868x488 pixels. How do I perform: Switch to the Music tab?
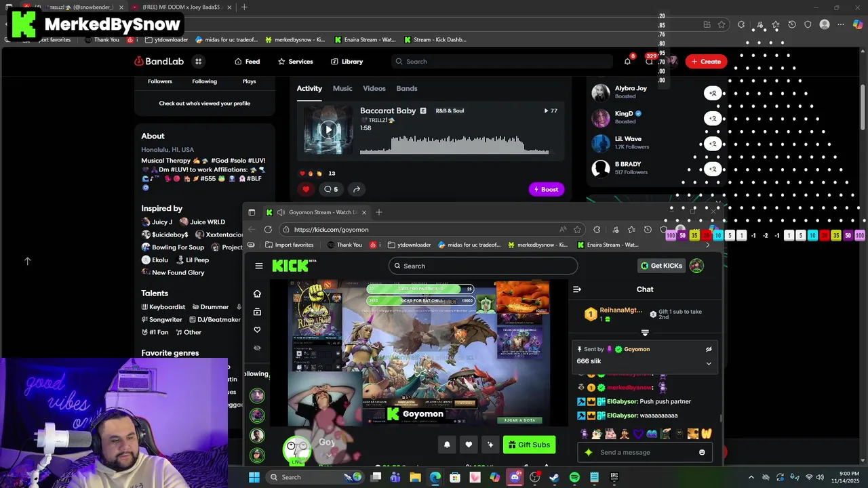(x=342, y=89)
